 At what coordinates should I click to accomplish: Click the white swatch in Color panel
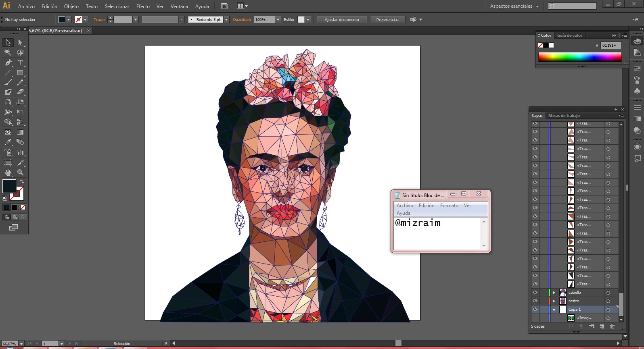(551, 45)
